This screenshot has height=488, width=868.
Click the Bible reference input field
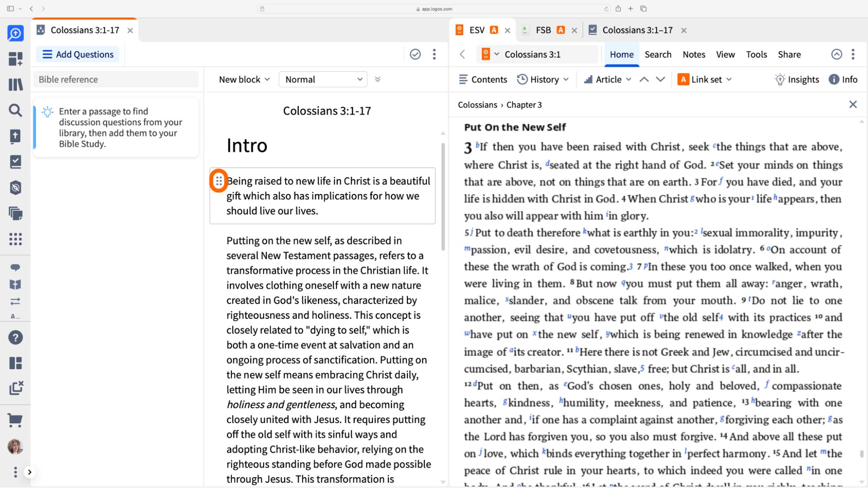pos(116,79)
